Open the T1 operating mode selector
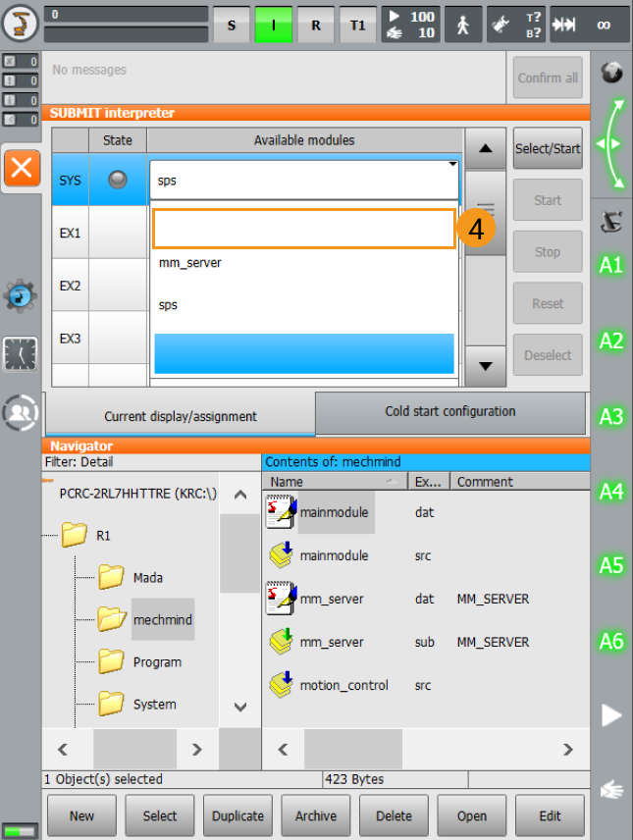 pyautogui.click(x=357, y=25)
